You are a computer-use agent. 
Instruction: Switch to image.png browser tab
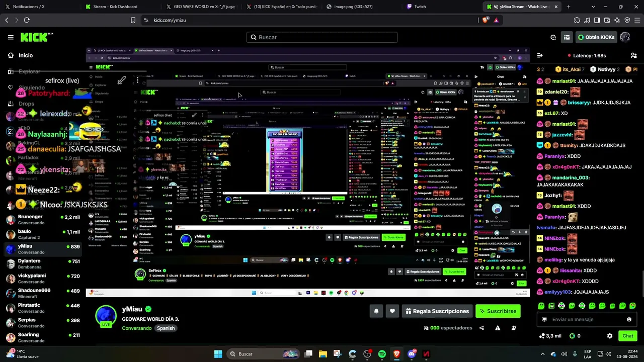[x=362, y=7]
